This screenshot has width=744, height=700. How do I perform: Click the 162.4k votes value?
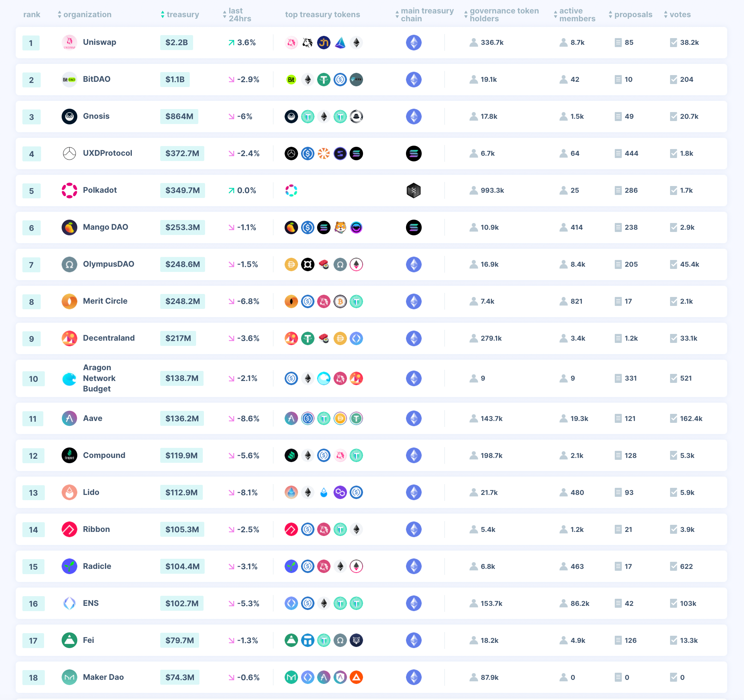691,418
